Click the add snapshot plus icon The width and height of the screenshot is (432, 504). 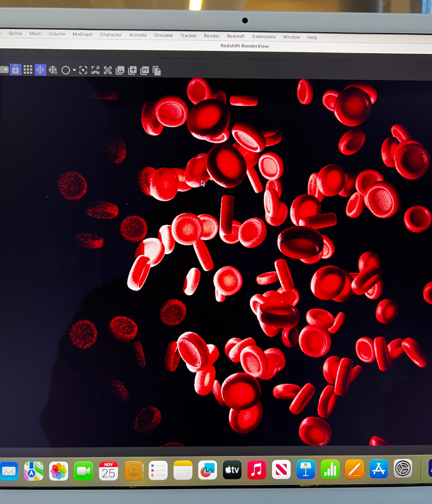[x=132, y=71]
